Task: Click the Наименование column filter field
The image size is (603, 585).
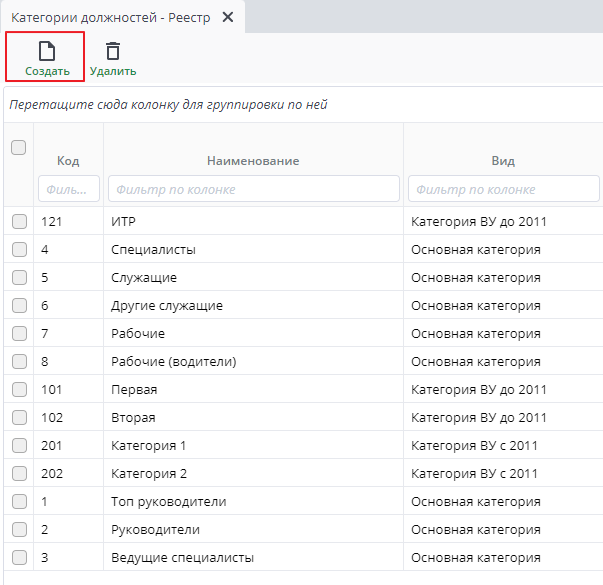Action: tap(253, 189)
